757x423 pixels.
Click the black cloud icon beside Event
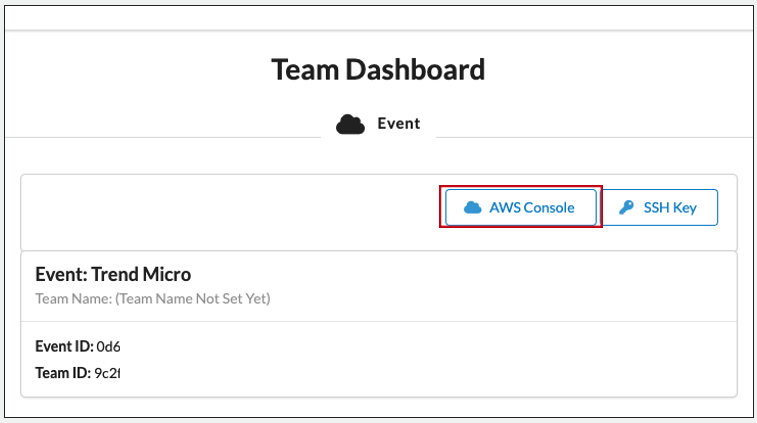tap(350, 125)
